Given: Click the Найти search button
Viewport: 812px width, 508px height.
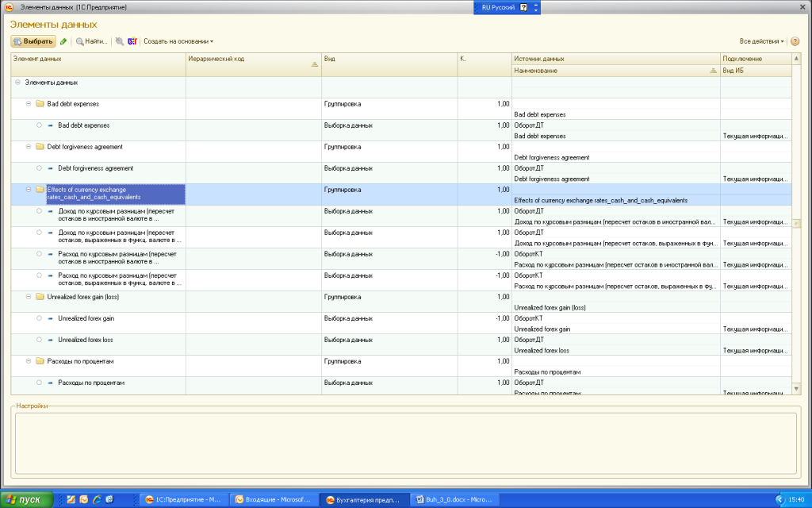Looking at the screenshot, I should pos(92,41).
